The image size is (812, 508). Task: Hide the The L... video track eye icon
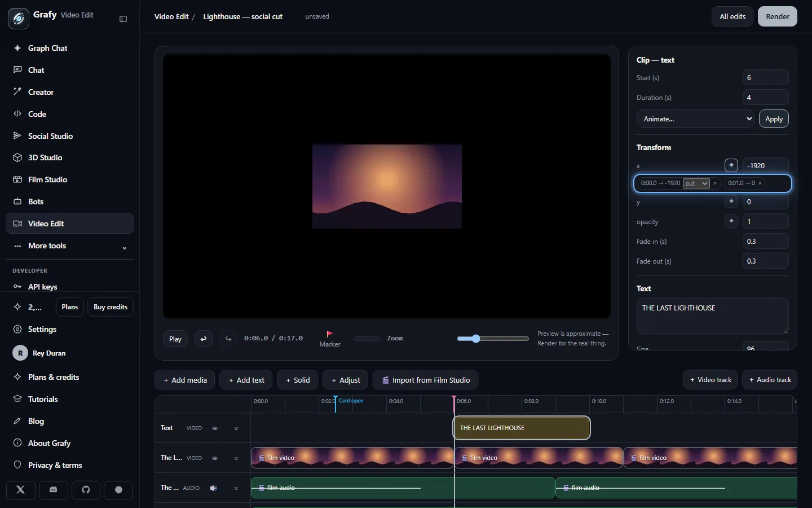coord(215,458)
